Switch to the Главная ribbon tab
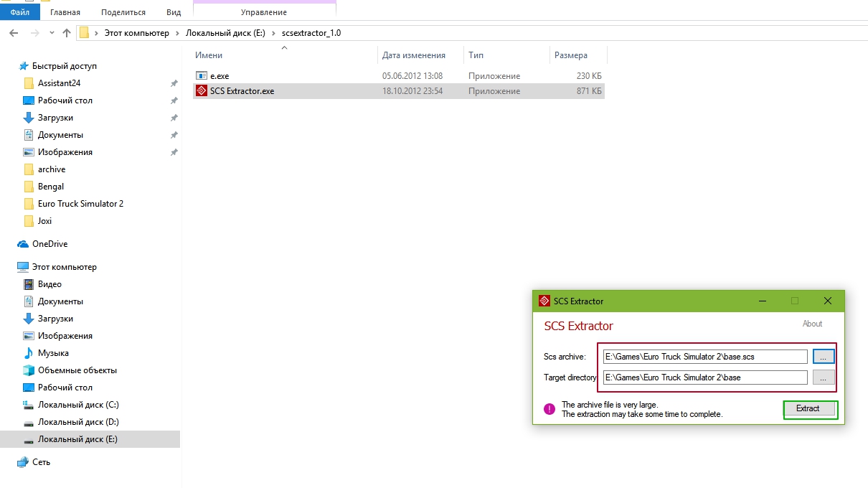 (65, 12)
